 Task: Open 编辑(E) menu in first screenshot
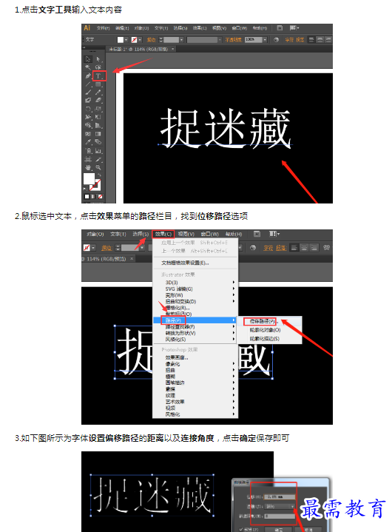tap(122, 28)
